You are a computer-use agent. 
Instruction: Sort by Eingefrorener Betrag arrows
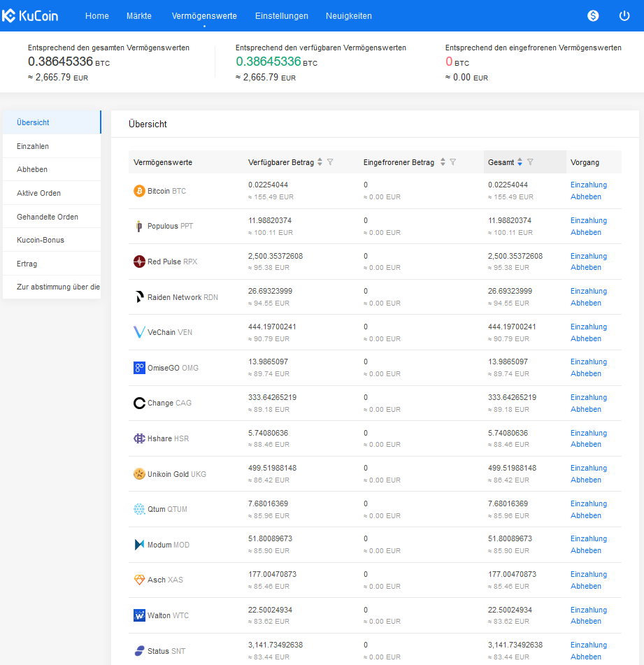(x=443, y=162)
